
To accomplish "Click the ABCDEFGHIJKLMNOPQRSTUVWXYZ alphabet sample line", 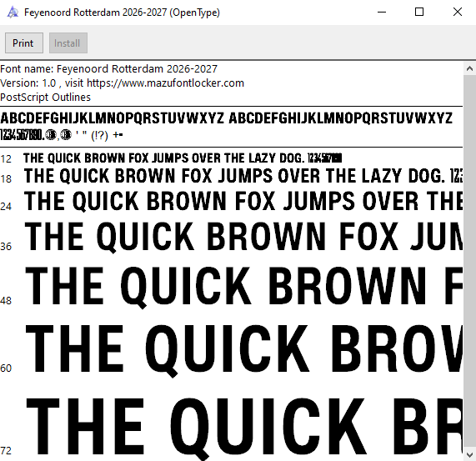I will pos(227,118).
